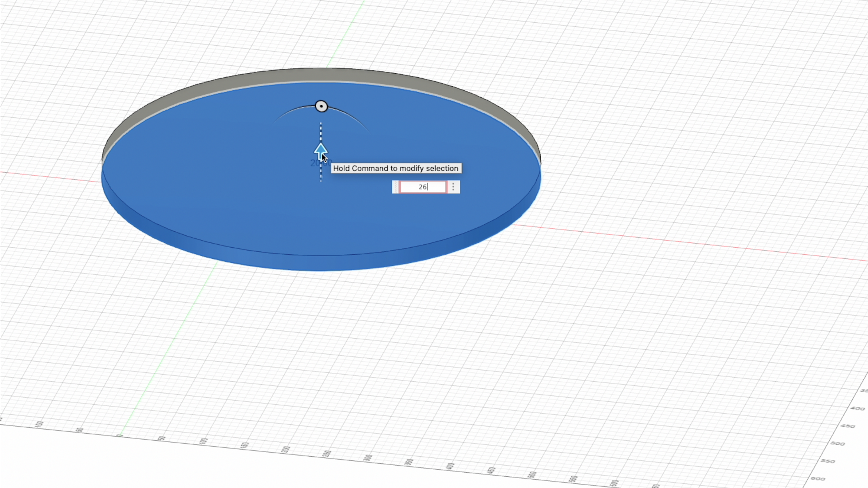The height and width of the screenshot is (488, 868).
Task: Click the Hold Command tooltip text
Action: pos(396,168)
